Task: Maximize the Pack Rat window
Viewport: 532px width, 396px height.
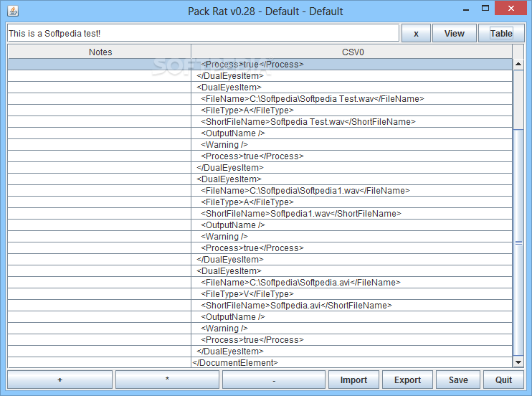Action: pyautogui.click(x=485, y=9)
